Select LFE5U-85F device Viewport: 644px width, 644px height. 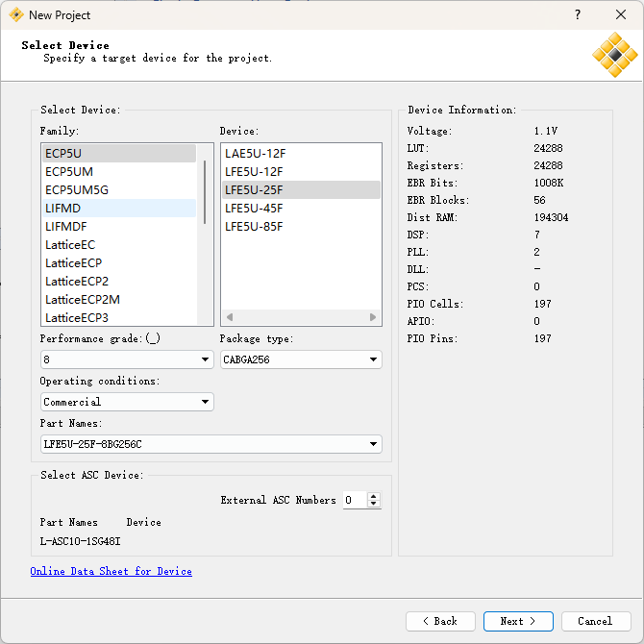point(301,226)
